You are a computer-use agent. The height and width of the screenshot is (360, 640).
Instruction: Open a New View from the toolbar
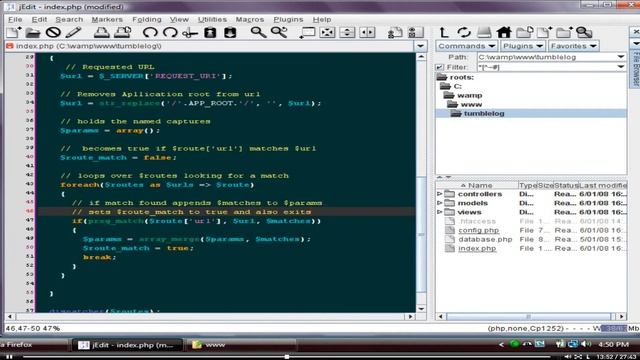tap(307, 32)
